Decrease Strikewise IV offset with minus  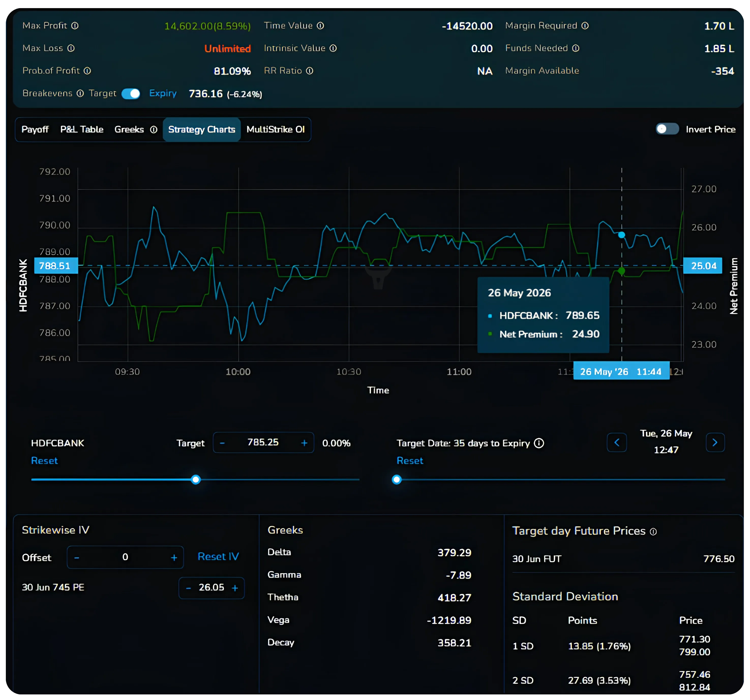77,557
